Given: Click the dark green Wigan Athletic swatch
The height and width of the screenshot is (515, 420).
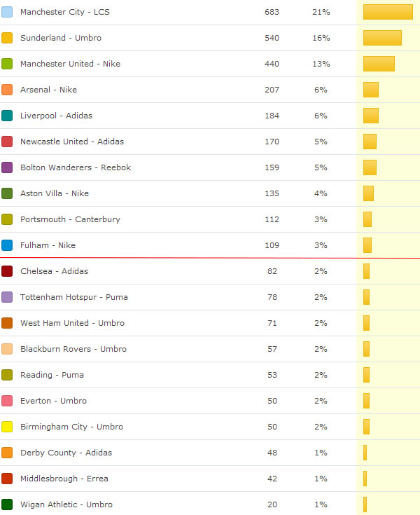Looking at the screenshot, I should click(7, 504).
